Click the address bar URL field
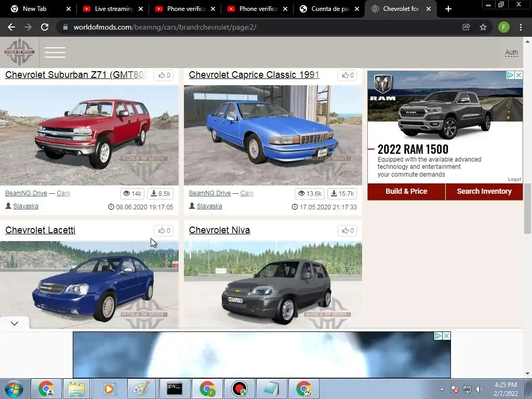 point(258,27)
